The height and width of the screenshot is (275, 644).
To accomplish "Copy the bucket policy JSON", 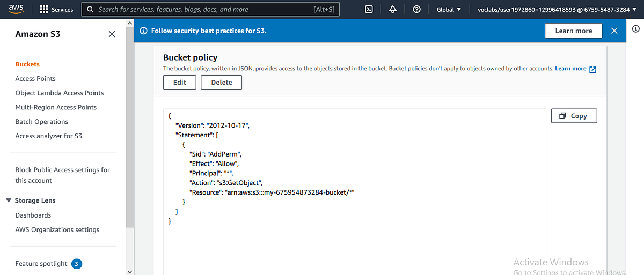I will click(574, 116).
